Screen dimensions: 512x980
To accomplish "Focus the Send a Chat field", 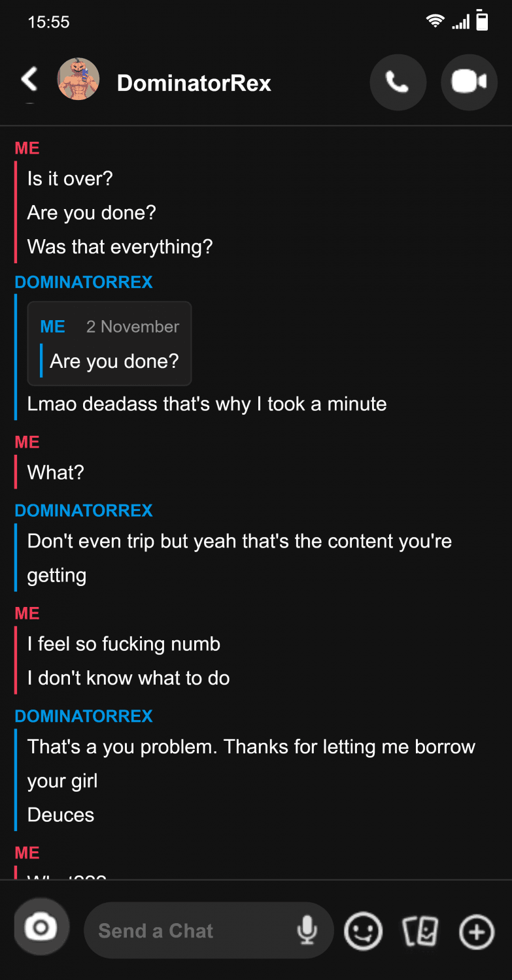I will [190, 930].
